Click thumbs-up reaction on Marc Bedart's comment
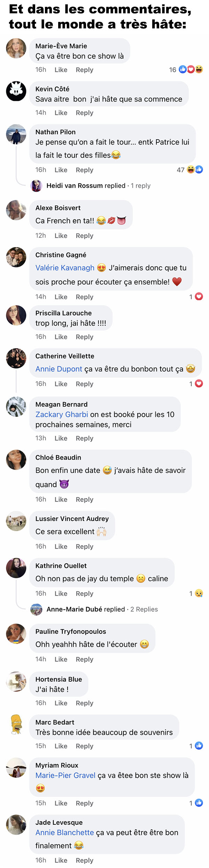 point(199,746)
